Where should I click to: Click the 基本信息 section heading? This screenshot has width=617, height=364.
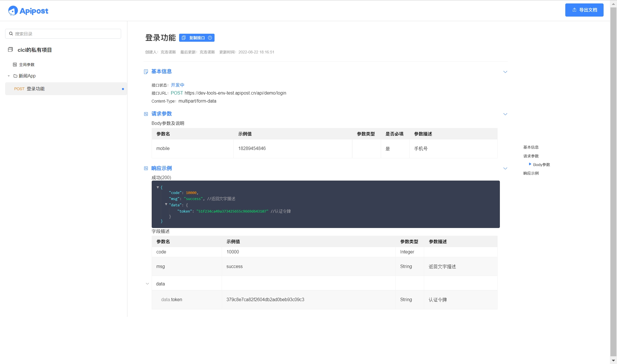click(161, 71)
